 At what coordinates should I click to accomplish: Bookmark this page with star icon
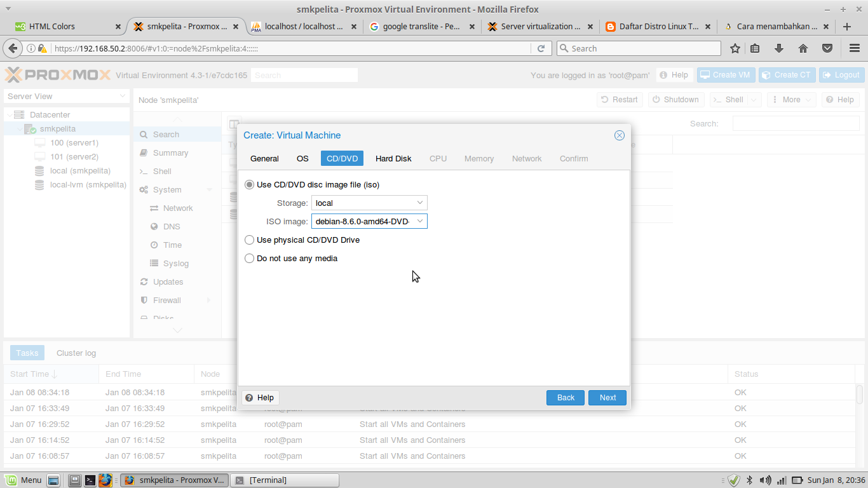click(x=735, y=48)
